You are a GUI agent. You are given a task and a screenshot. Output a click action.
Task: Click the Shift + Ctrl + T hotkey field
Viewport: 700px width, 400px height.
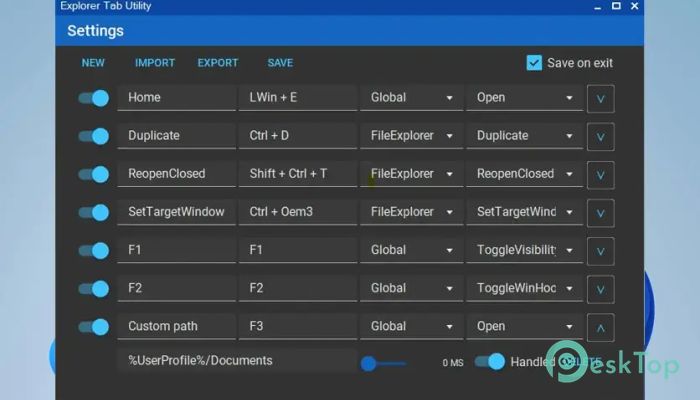click(x=298, y=174)
